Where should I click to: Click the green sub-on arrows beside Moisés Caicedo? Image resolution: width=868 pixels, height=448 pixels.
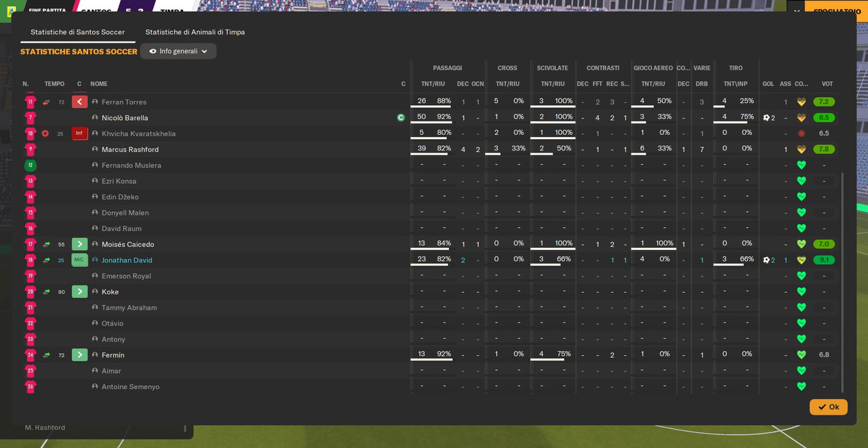pos(46,244)
